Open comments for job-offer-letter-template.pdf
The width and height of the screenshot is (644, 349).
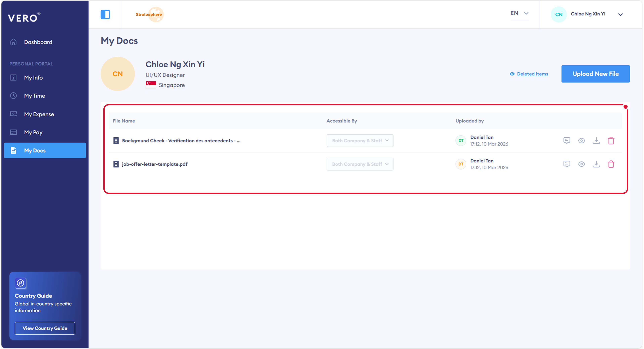pyautogui.click(x=567, y=164)
